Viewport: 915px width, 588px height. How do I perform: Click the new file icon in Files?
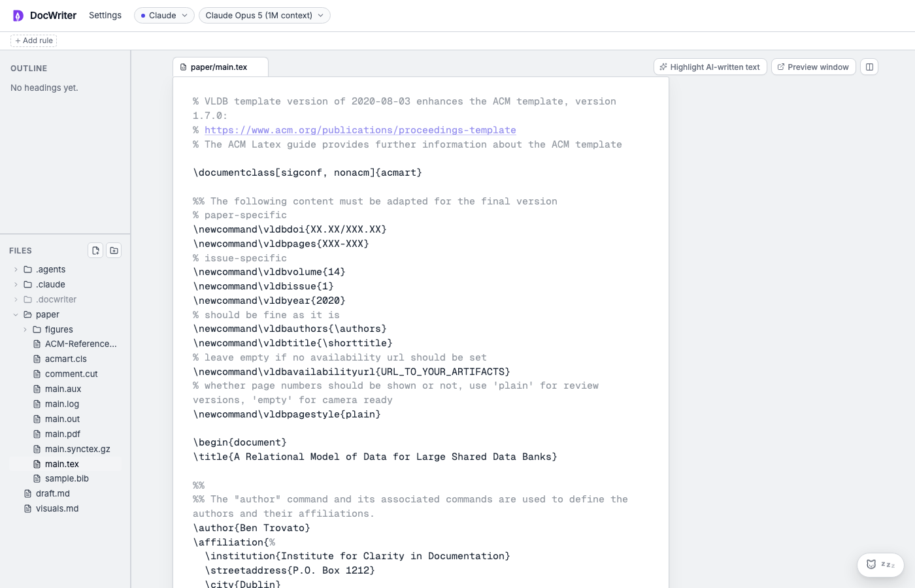point(95,250)
